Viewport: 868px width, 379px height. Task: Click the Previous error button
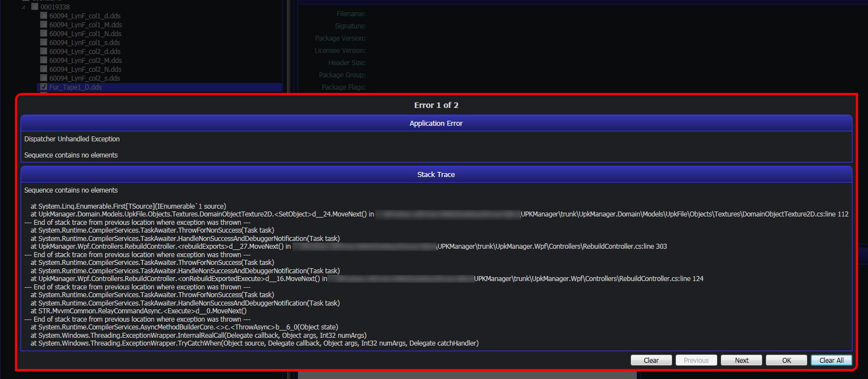coord(696,360)
